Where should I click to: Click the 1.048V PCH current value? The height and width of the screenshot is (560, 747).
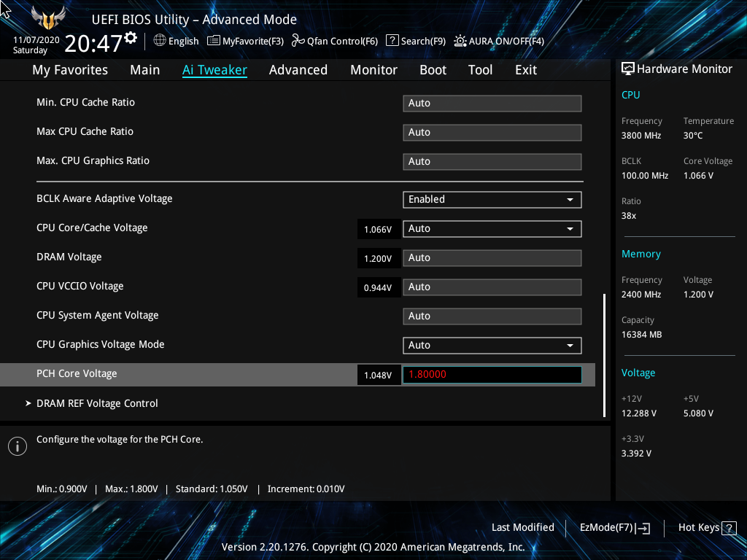(379, 376)
